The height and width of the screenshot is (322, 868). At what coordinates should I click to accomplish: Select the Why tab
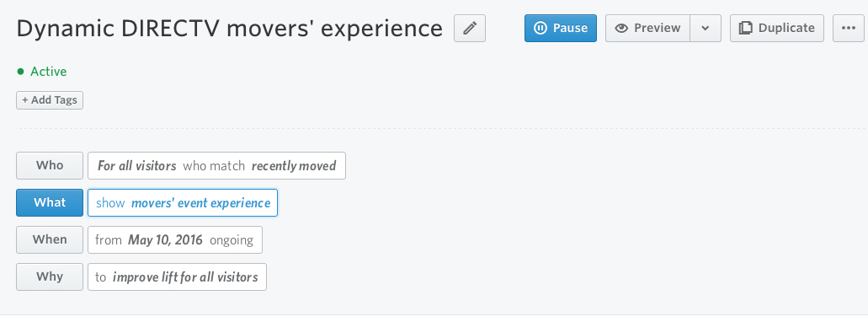(x=50, y=277)
